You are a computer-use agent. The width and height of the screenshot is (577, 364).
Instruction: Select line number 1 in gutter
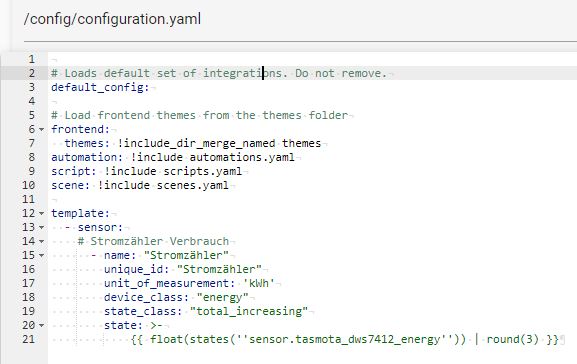click(x=32, y=59)
